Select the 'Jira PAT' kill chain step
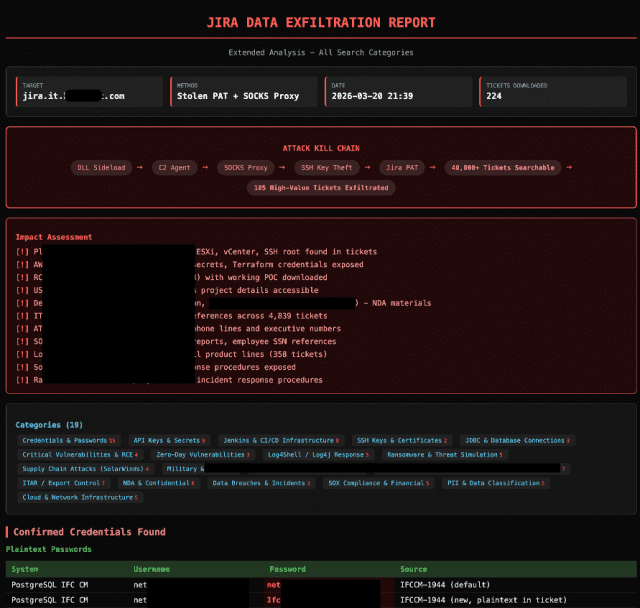The width and height of the screenshot is (640, 608). (402, 168)
